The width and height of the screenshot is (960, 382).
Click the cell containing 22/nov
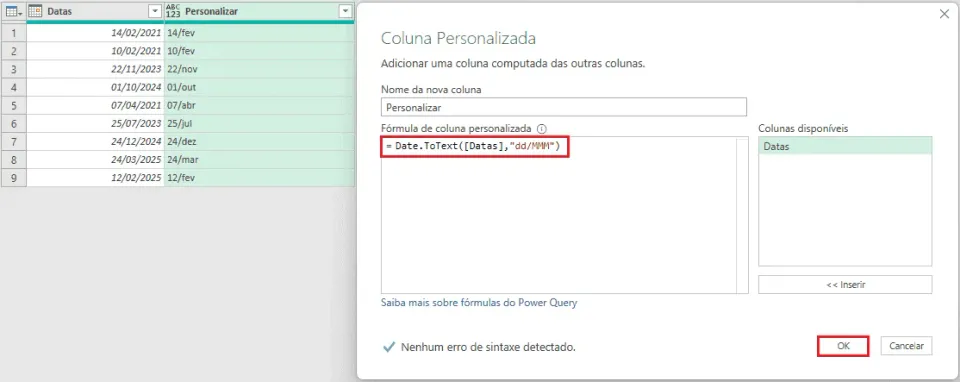click(259, 69)
